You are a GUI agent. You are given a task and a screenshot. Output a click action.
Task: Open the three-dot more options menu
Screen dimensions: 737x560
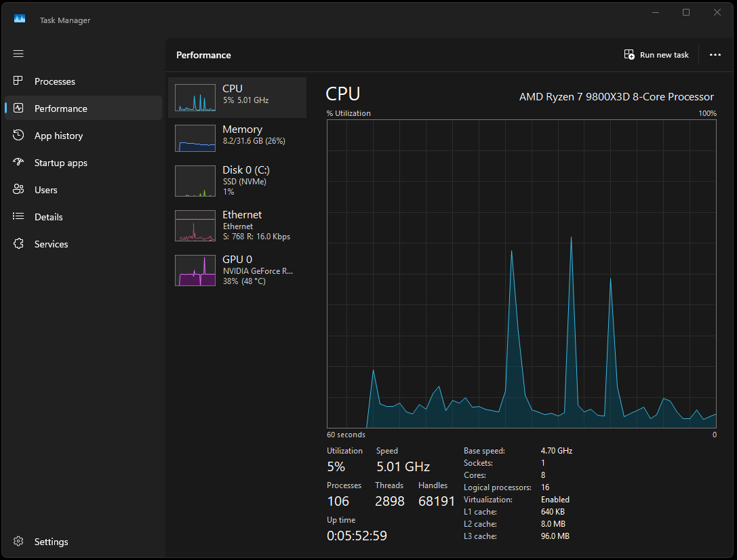point(715,54)
